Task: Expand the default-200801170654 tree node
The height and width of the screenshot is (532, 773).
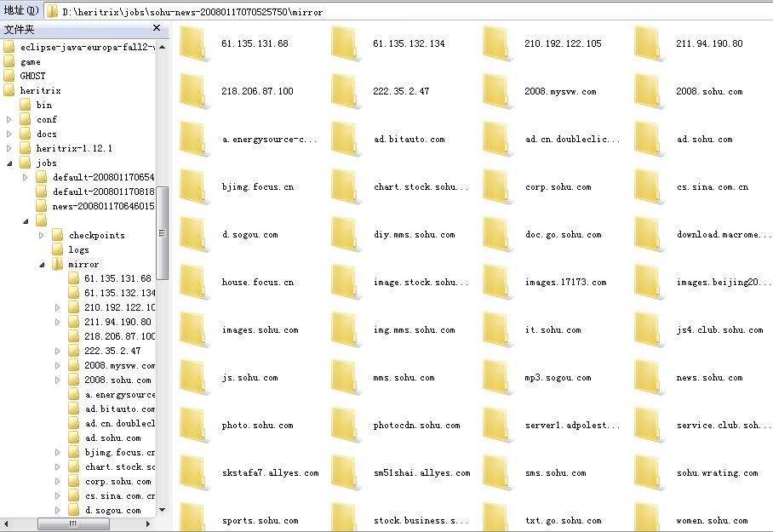Action: (26, 177)
